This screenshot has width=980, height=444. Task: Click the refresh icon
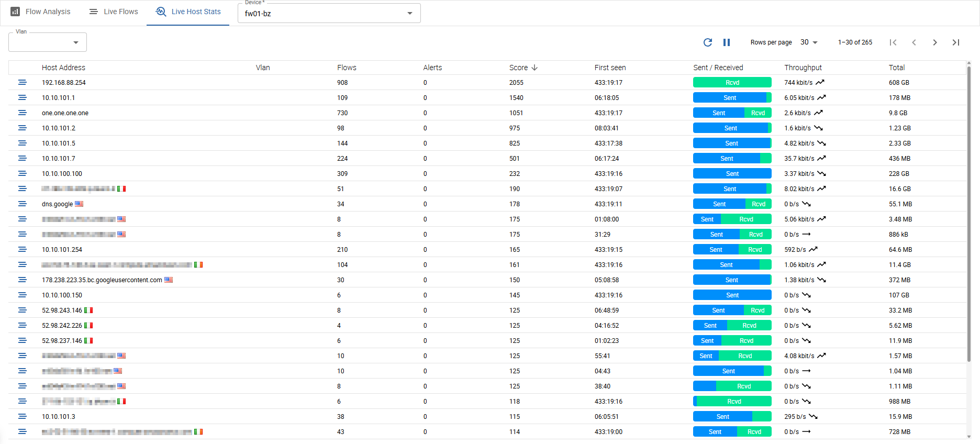pyautogui.click(x=708, y=42)
